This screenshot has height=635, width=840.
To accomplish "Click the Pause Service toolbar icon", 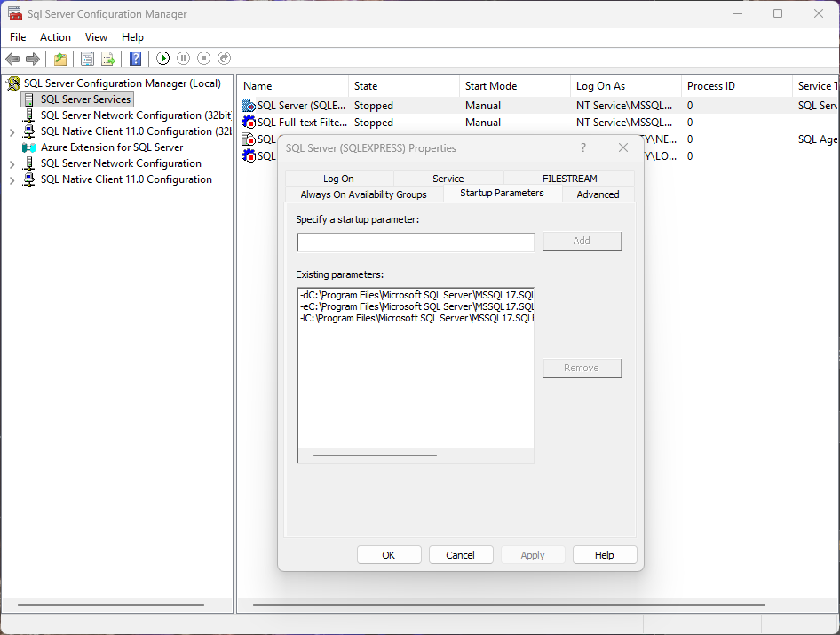I will pyautogui.click(x=183, y=59).
